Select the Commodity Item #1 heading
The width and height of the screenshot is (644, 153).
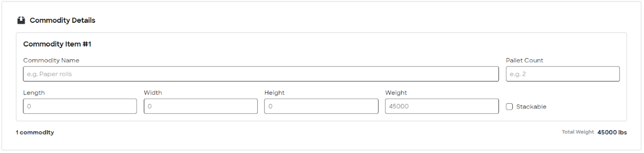pos(57,44)
